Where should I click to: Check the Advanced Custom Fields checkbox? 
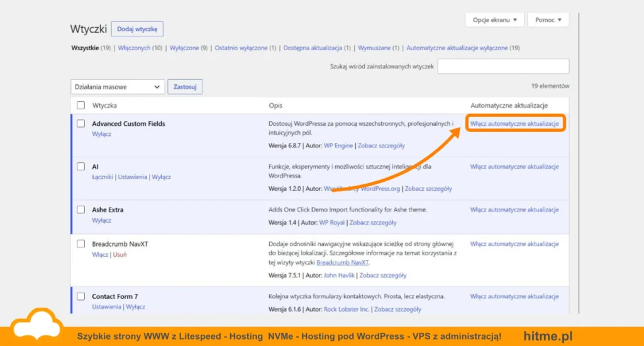81,123
